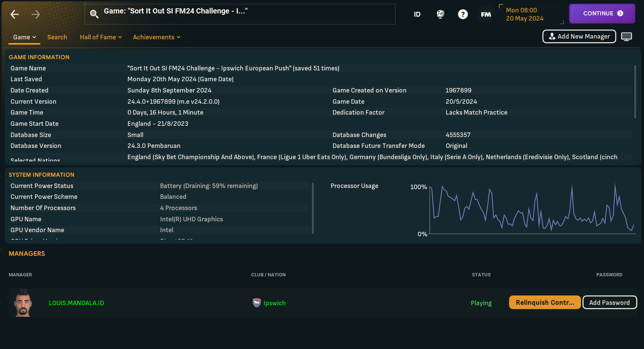Click the System Information list scrollbar
This screenshot has width=644, height=349.
click(x=313, y=208)
